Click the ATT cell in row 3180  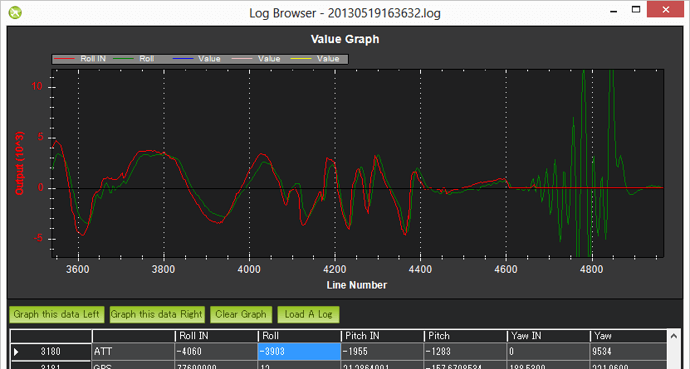(134, 352)
